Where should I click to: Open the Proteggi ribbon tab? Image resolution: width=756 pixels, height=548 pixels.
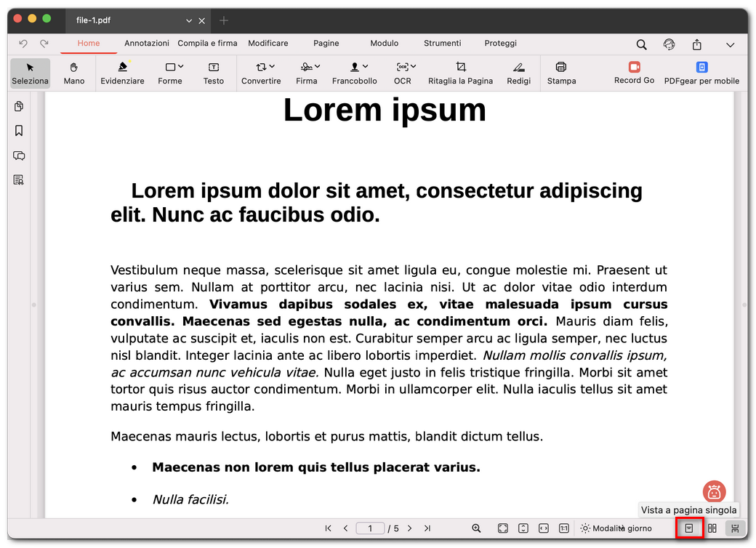(500, 43)
